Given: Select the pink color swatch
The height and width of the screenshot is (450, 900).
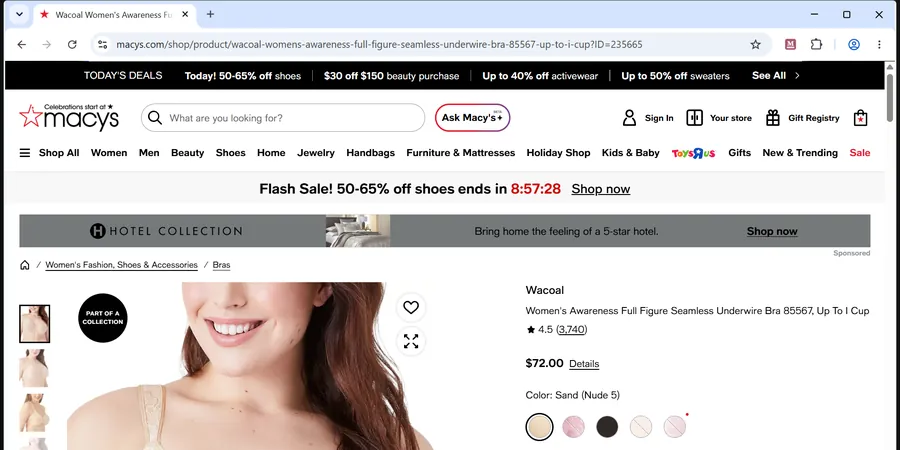Looking at the screenshot, I should tap(573, 427).
